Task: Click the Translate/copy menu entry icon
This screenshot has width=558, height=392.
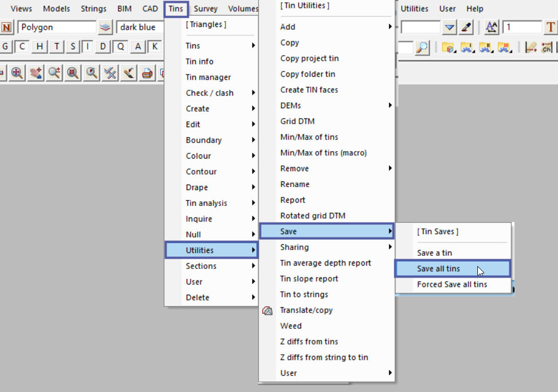Action: (267, 311)
